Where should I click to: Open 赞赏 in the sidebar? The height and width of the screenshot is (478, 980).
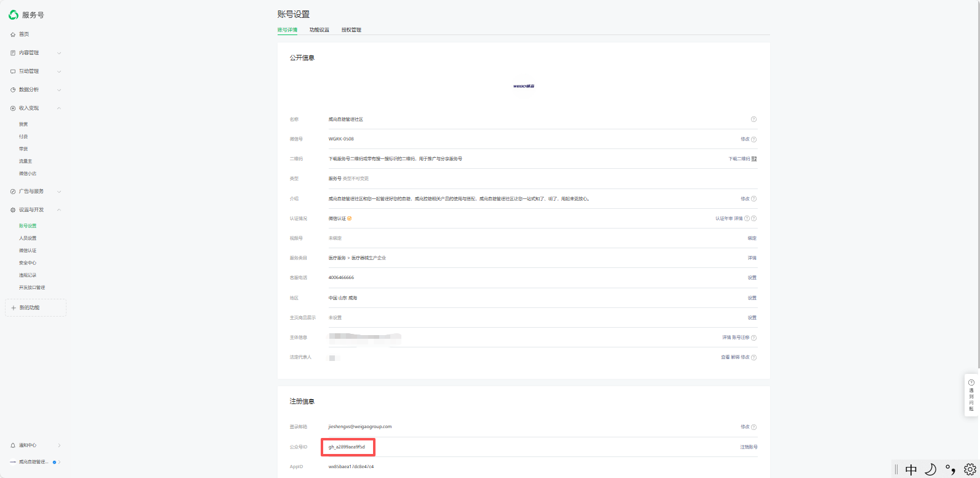pos(23,124)
